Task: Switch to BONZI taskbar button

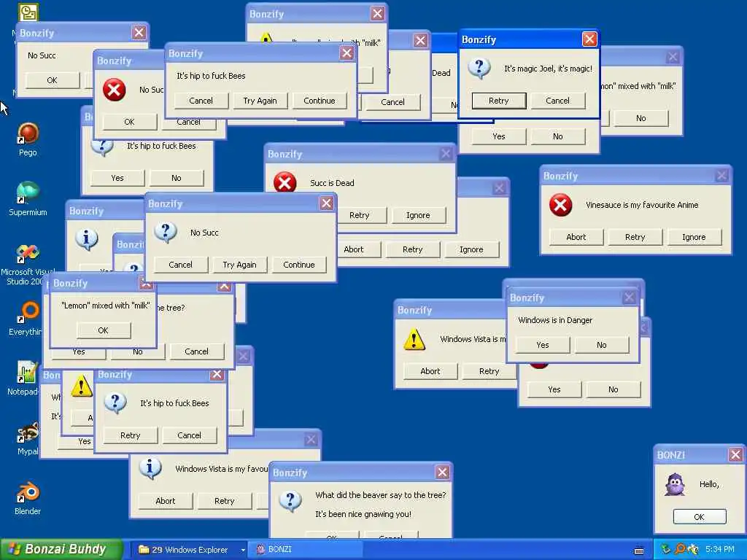Action: (x=306, y=549)
